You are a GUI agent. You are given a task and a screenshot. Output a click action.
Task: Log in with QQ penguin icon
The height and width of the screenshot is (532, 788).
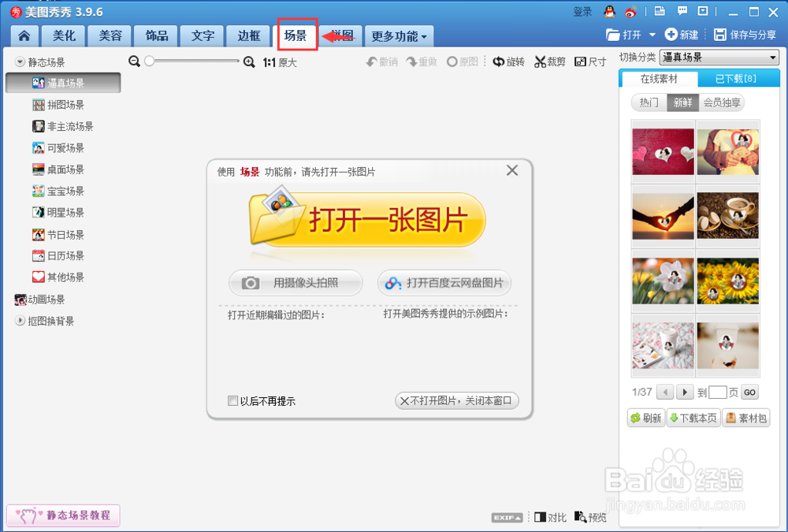[x=610, y=12]
